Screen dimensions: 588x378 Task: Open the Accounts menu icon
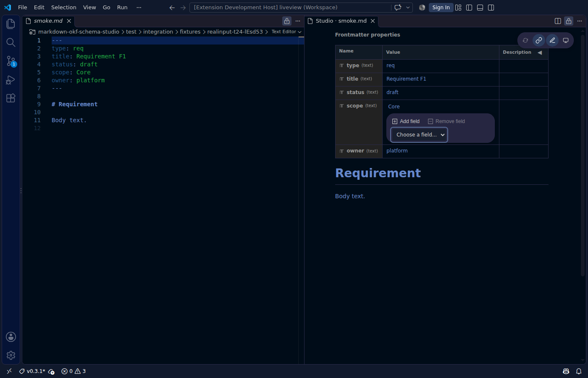(11, 337)
